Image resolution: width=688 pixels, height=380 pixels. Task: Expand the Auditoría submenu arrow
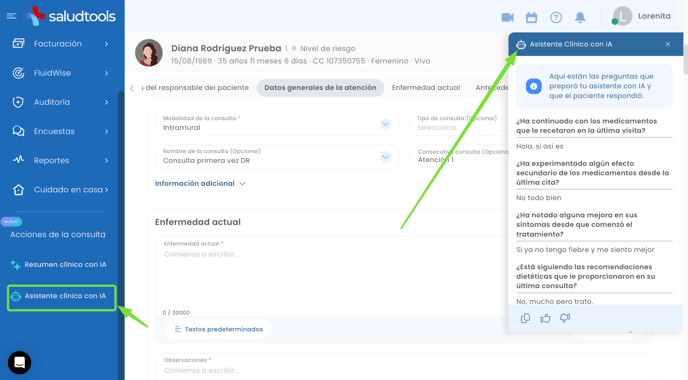107,102
